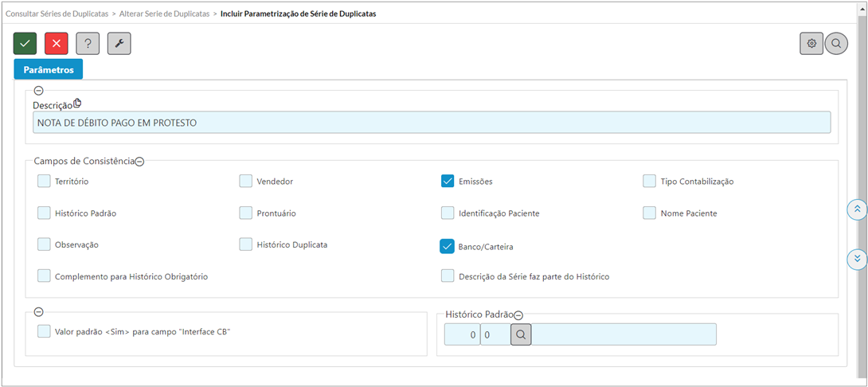Click the Descrição text field

[x=432, y=123]
